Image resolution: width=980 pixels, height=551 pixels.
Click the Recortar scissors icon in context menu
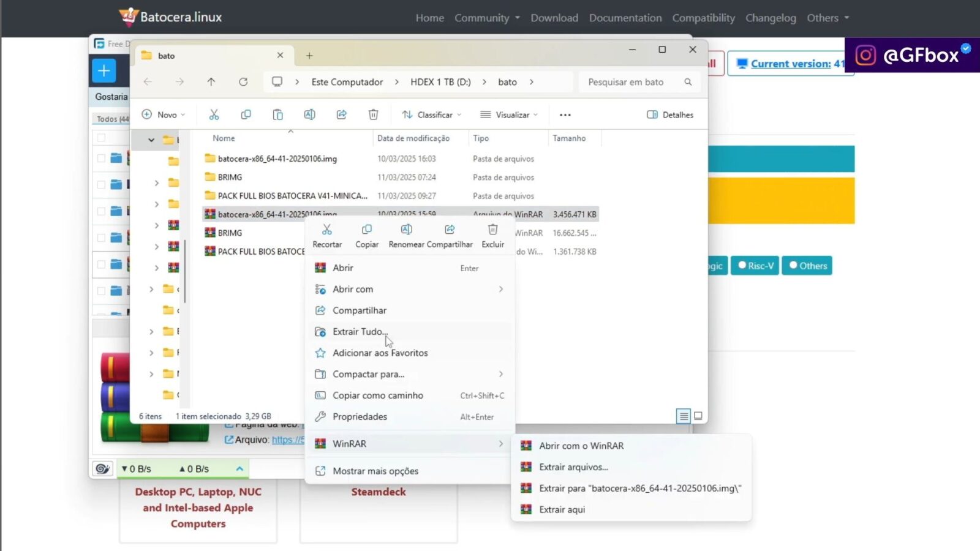(327, 230)
